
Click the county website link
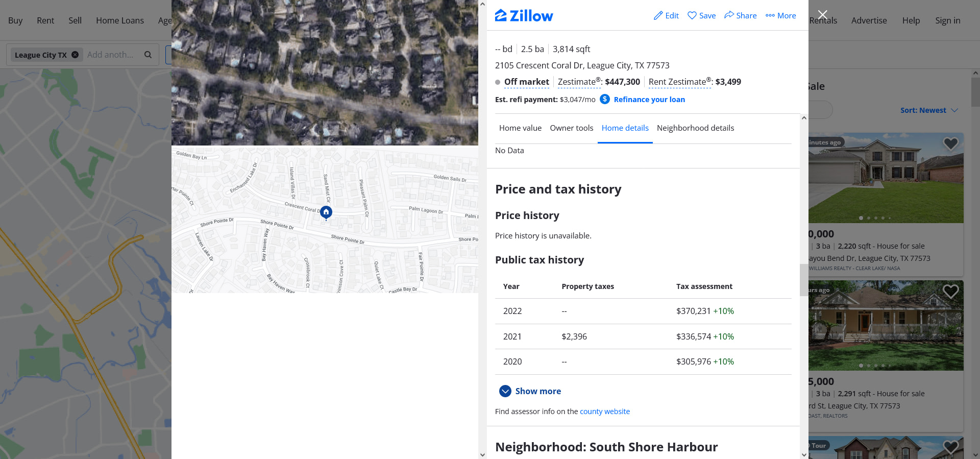pos(604,412)
